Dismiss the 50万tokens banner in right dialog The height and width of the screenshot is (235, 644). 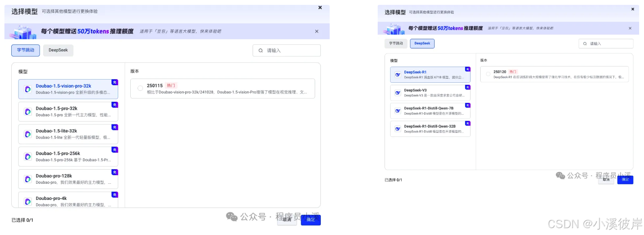(x=630, y=28)
